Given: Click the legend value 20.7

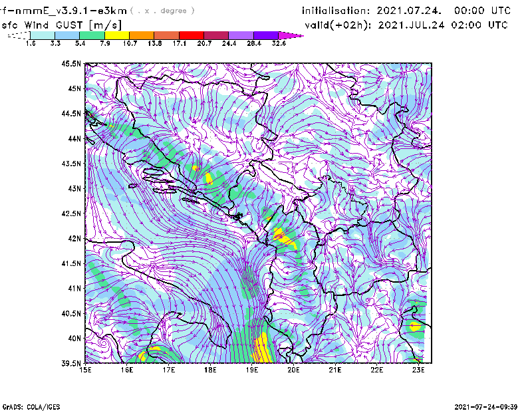Looking at the screenshot, I should pyautogui.click(x=204, y=43).
